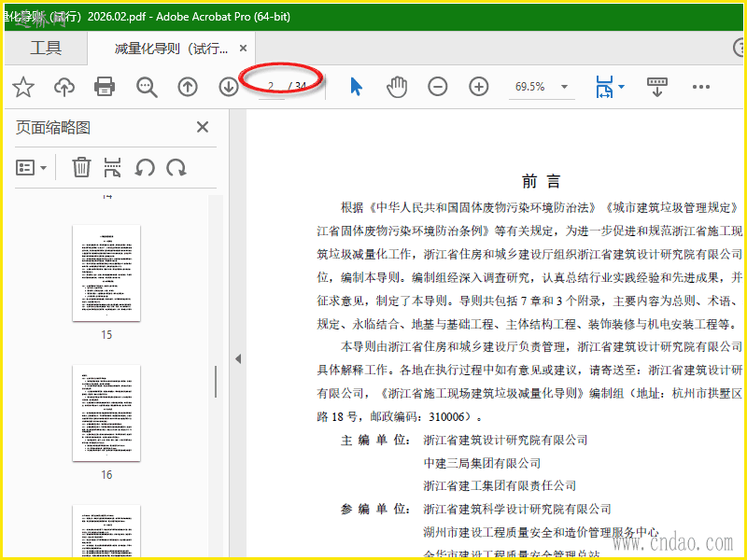
Task: Close the 减量化导则 document tab
Action: coord(243,49)
